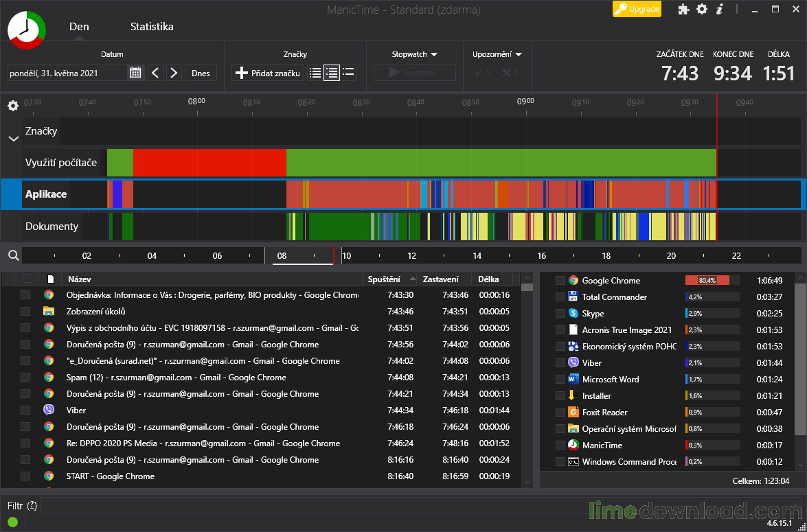The height and width of the screenshot is (532, 807).
Task: Open settings gear in title bar
Action: [x=701, y=9]
